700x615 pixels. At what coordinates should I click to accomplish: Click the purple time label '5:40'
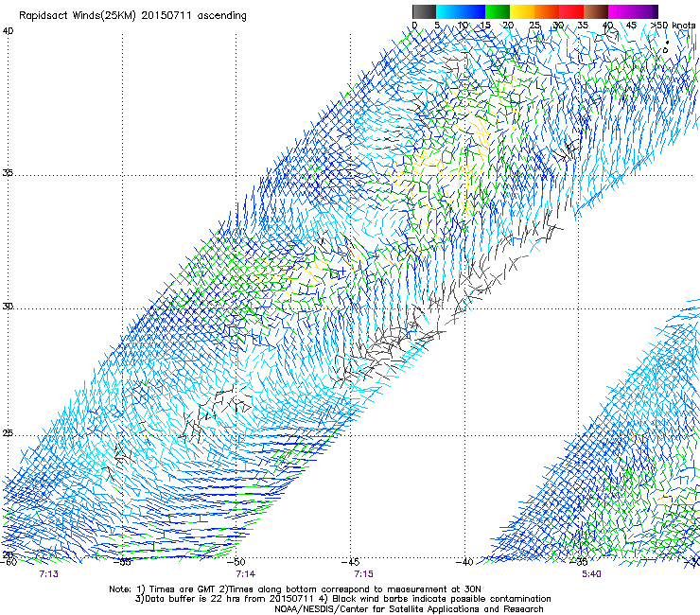(591, 574)
